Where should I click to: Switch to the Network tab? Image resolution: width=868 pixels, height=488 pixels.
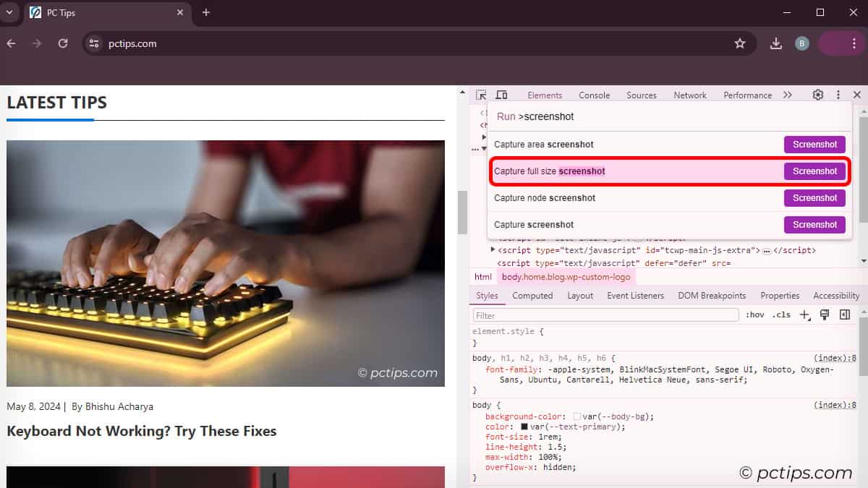click(x=690, y=95)
